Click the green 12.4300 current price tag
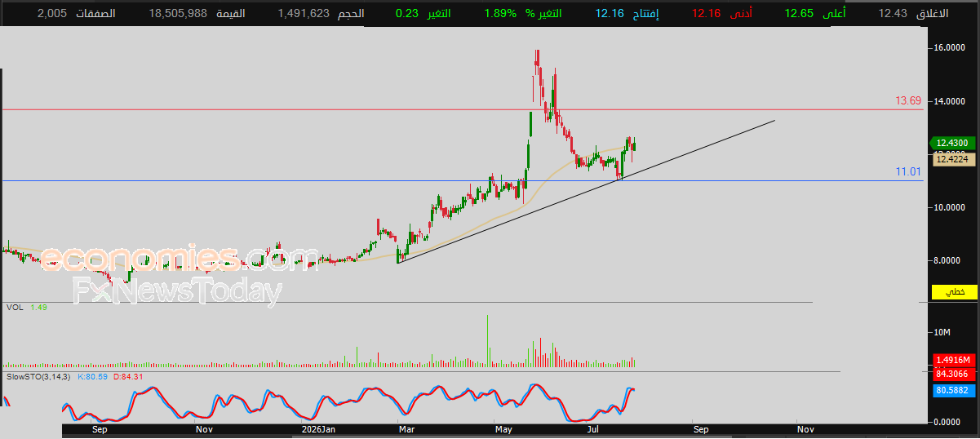980x439 pixels. coord(952,143)
